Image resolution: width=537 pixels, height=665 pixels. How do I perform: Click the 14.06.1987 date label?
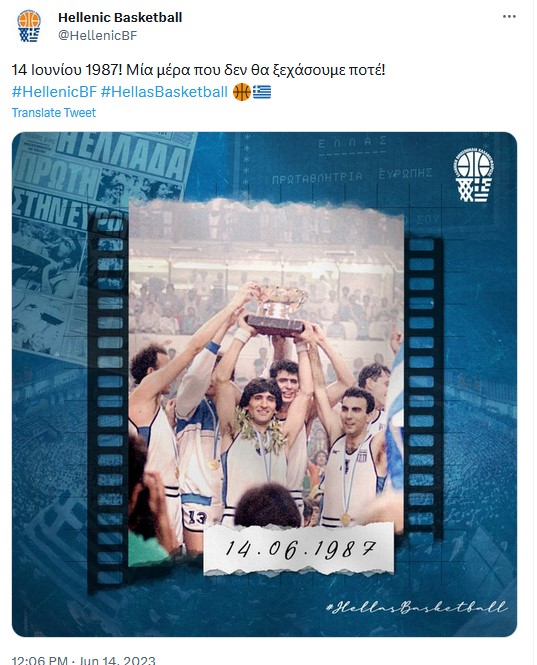point(299,550)
